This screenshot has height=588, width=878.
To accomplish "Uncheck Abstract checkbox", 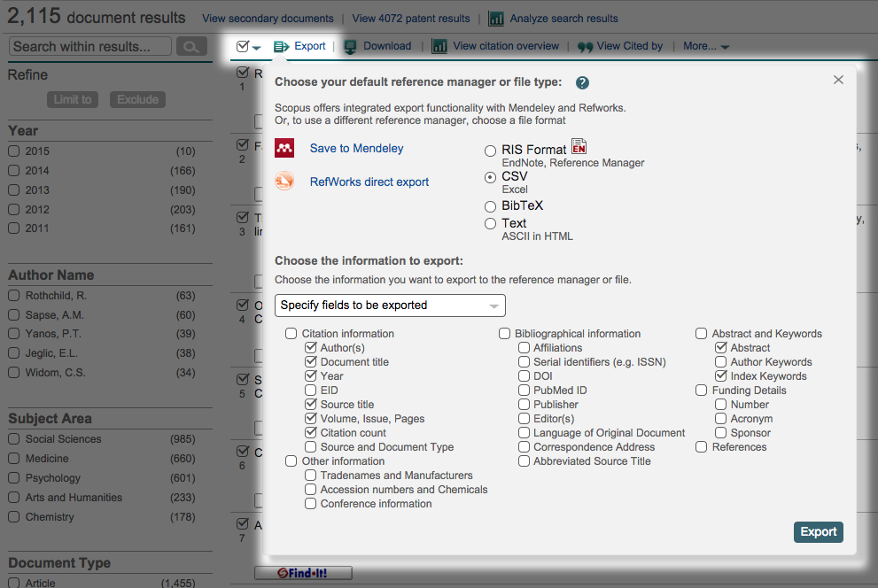I will click(x=720, y=347).
